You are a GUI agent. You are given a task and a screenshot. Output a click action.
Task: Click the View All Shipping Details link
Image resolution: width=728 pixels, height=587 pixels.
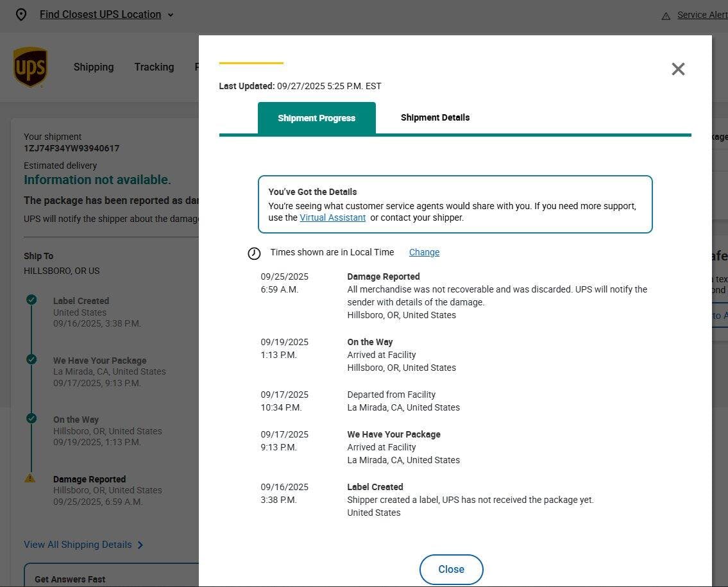pyautogui.click(x=78, y=545)
